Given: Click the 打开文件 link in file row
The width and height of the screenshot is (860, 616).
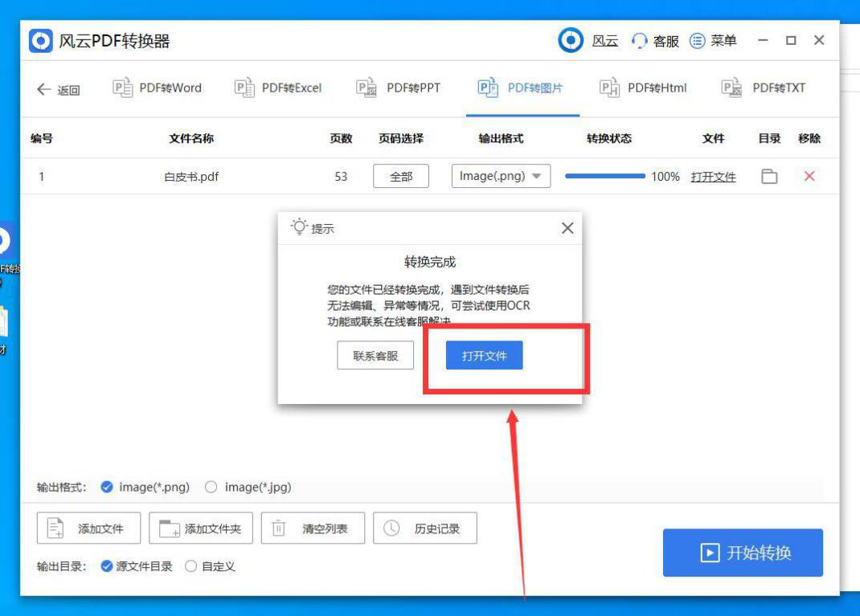Looking at the screenshot, I should (713, 177).
